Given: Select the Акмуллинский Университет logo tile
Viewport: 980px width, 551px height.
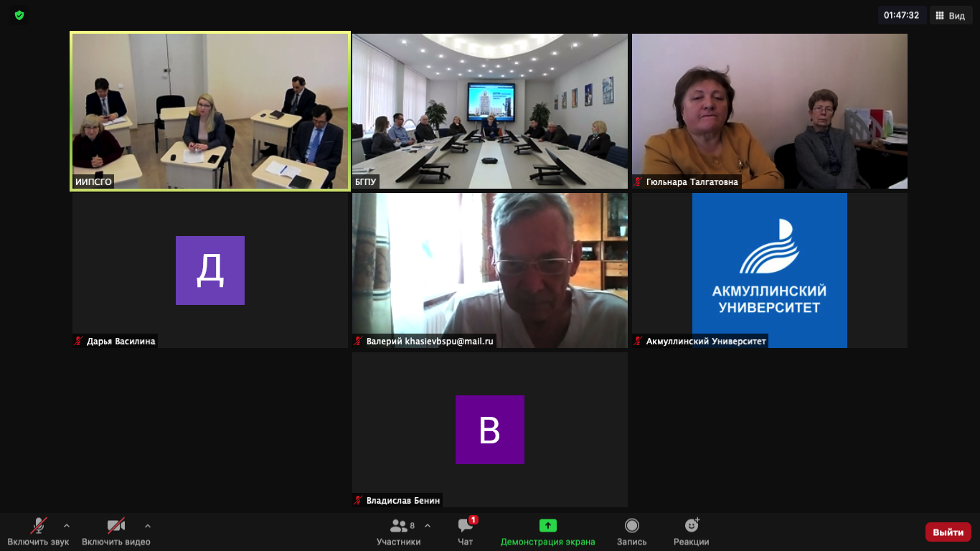Looking at the screenshot, I should 770,270.
